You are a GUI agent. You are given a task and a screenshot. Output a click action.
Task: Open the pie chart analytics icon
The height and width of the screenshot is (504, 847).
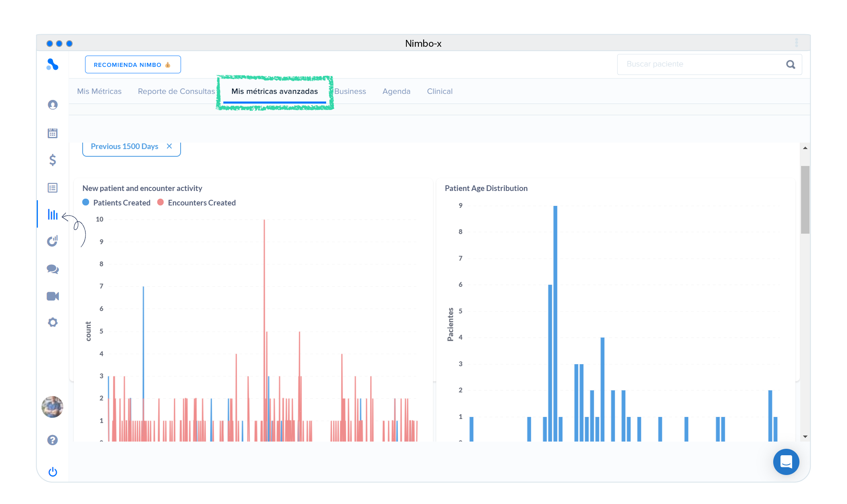(52, 241)
